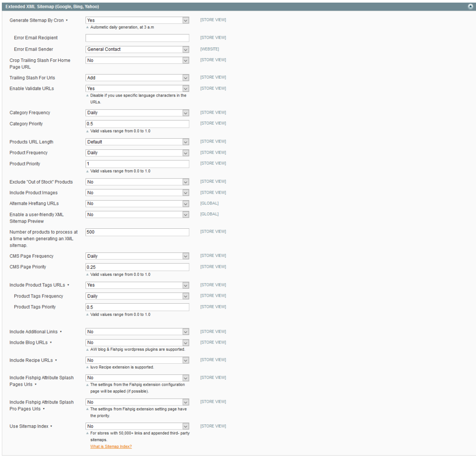Open Exclude Out of Stock Products dropdown

pyautogui.click(x=137, y=182)
